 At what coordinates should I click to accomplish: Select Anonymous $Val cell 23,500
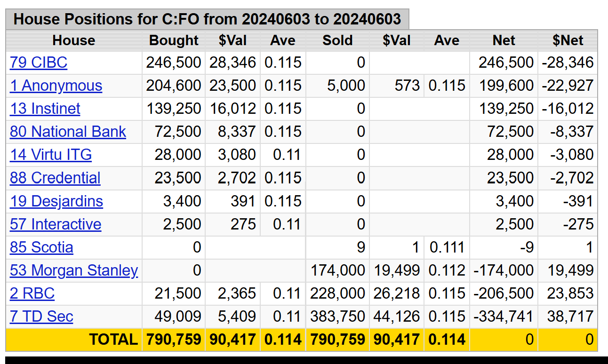232,86
